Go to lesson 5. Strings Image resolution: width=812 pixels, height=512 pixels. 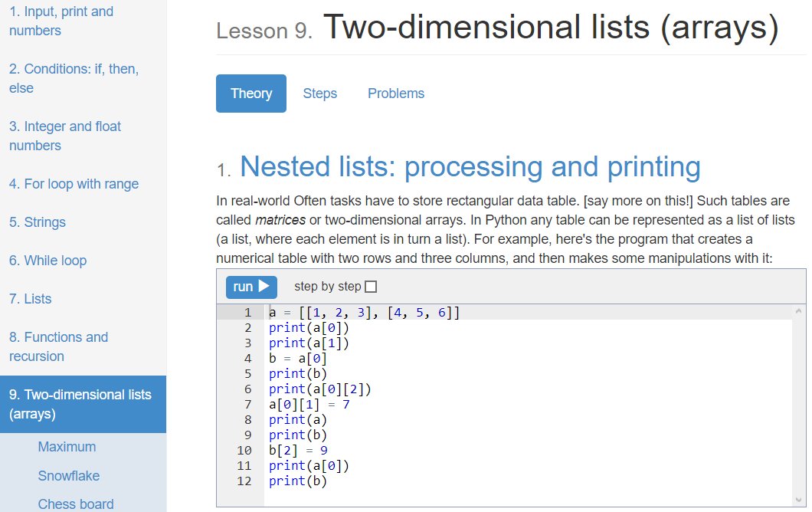point(38,222)
